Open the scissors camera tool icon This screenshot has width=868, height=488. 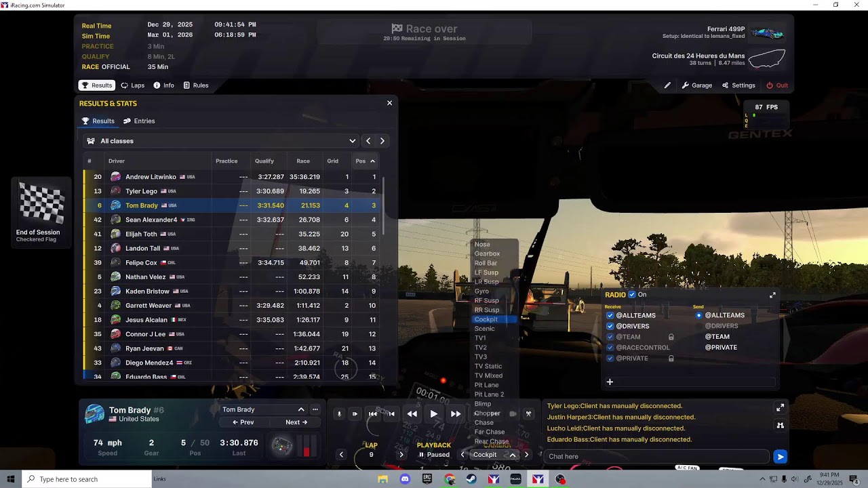(x=528, y=413)
